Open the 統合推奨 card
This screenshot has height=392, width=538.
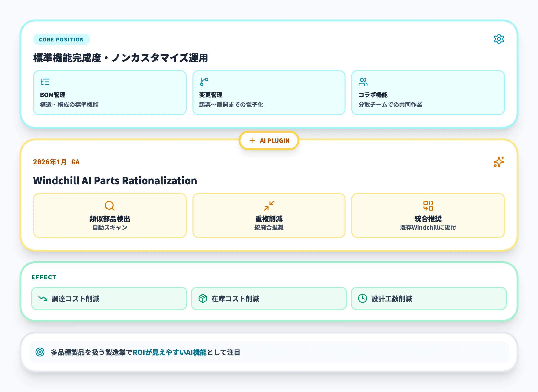[x=428, y=216]
